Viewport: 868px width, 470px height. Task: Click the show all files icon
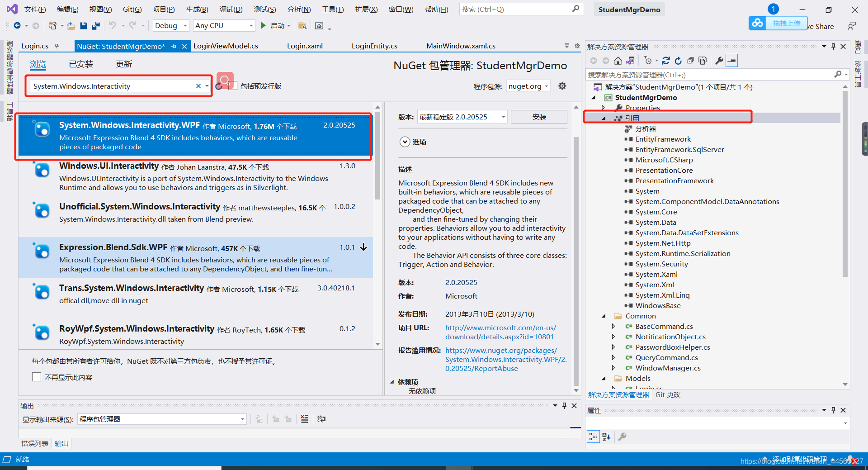pos(703,61)
